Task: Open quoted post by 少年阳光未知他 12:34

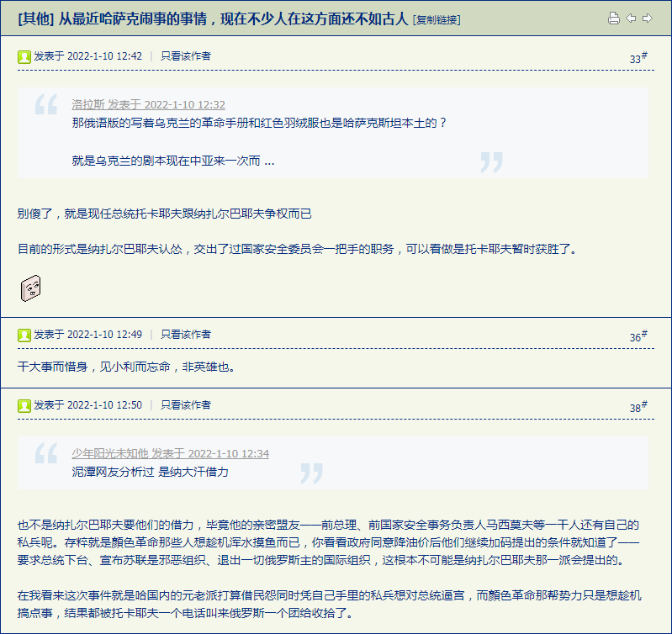Action: click(x=170, y=454)
